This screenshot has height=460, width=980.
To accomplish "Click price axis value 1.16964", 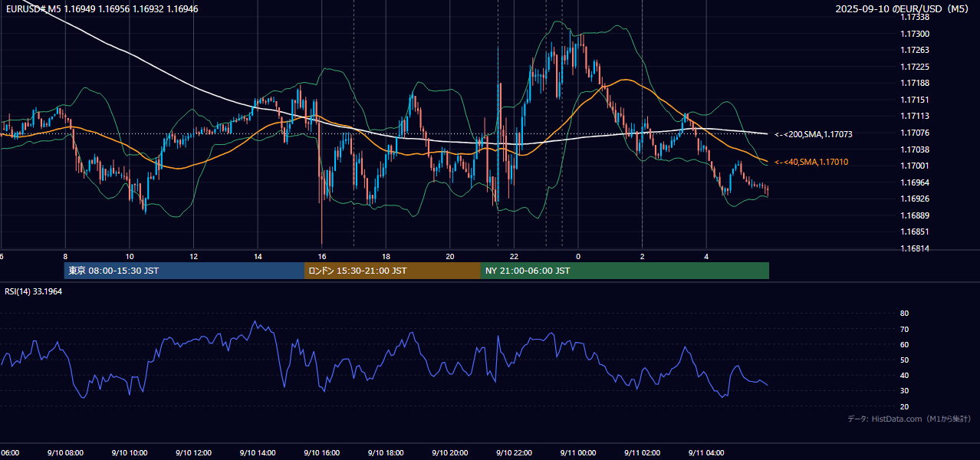I will (x=914, y=182).
